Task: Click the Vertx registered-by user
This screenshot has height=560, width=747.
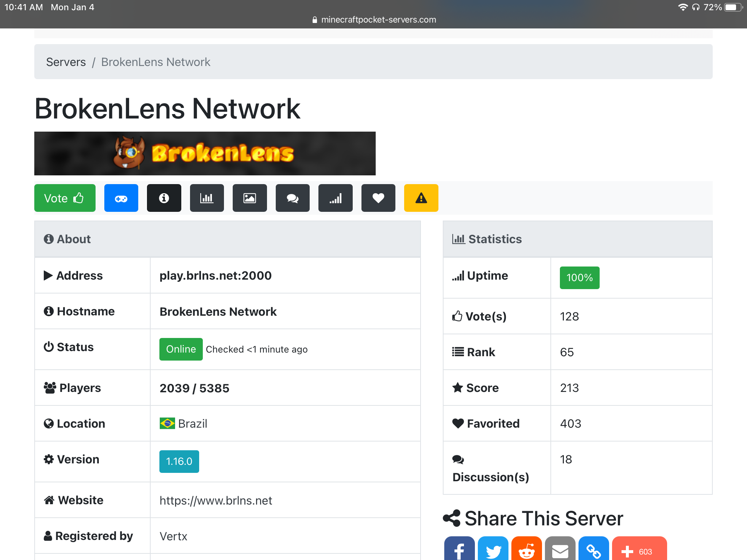Action: click(174, 536)
